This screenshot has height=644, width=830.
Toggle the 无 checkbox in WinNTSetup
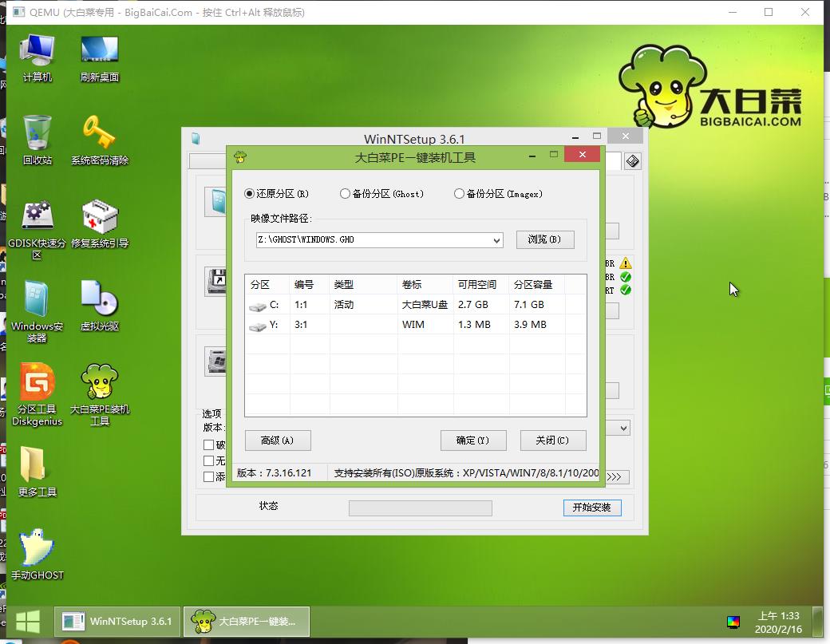coord(208,461)
